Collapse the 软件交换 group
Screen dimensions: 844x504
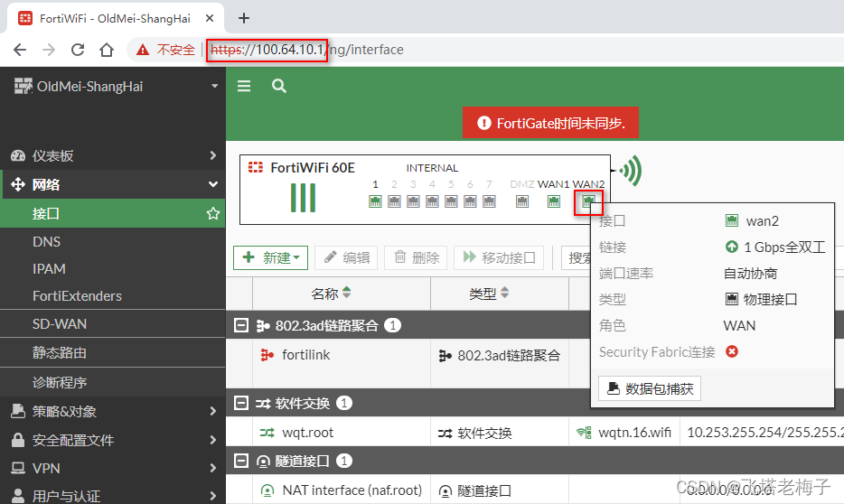pos(241,403)
